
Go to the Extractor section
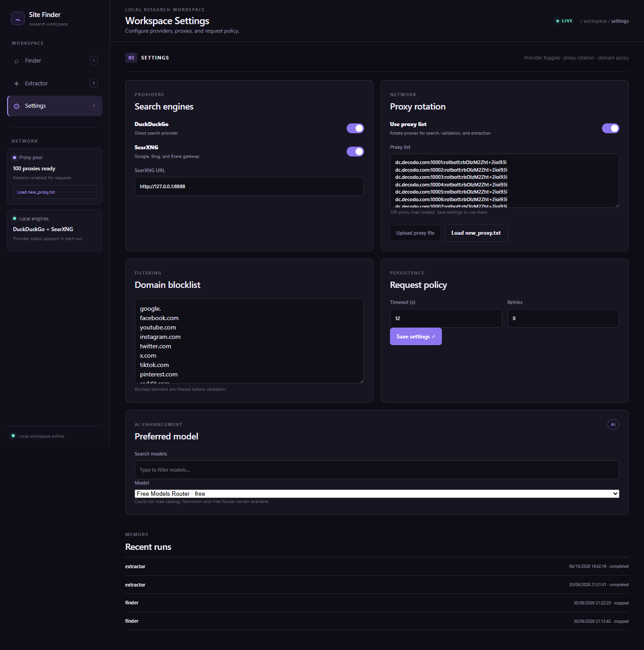tap(55, 84)
